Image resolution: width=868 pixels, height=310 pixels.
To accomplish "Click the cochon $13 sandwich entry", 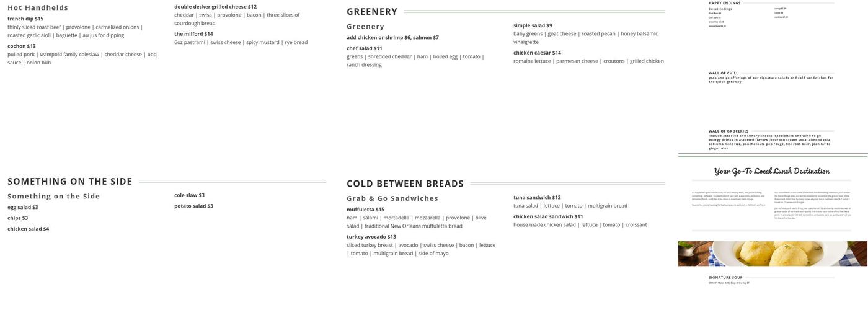I will (x=22, y=46).
